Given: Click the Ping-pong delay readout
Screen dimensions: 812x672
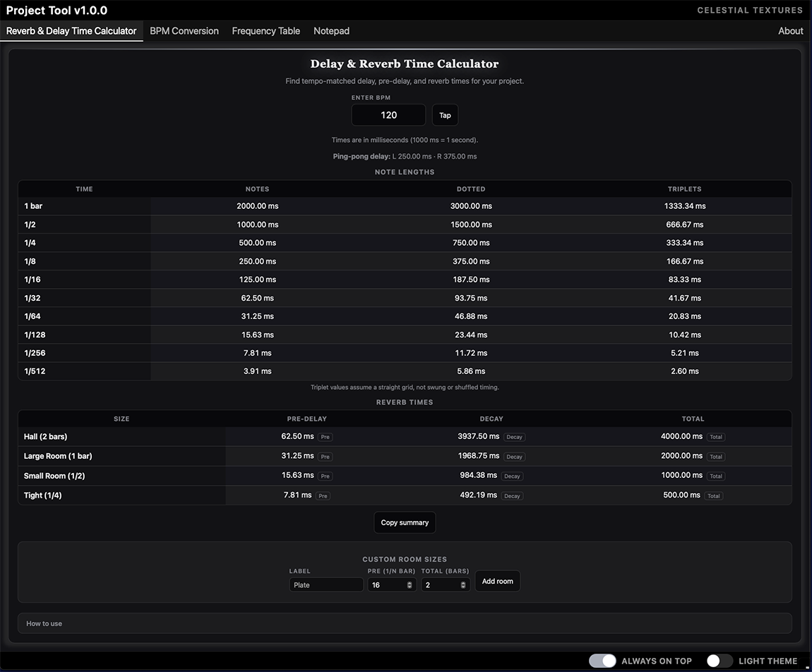Looking at the screenshot, I should click(x=405, y=156).
